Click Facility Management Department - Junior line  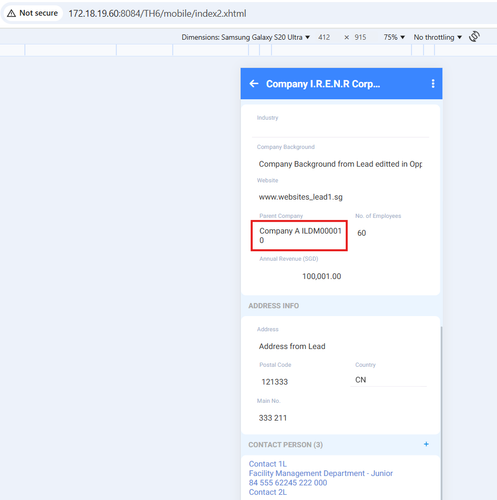321,473
